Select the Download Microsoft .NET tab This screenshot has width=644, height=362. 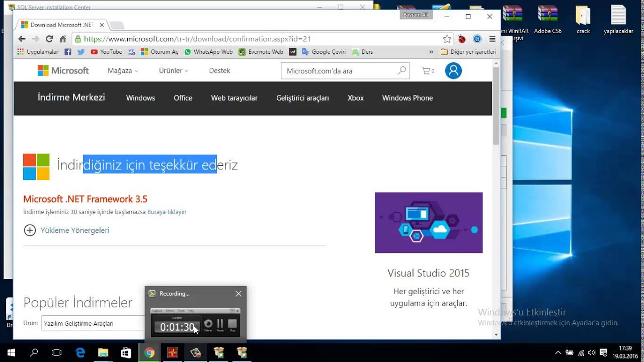pyautogui.click(x=62, y=25)
